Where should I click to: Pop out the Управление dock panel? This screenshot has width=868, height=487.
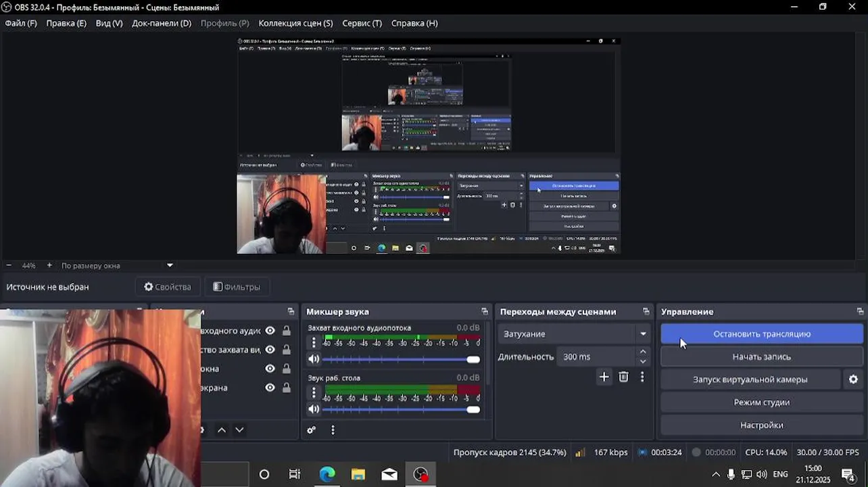click(x=860, y=312)
